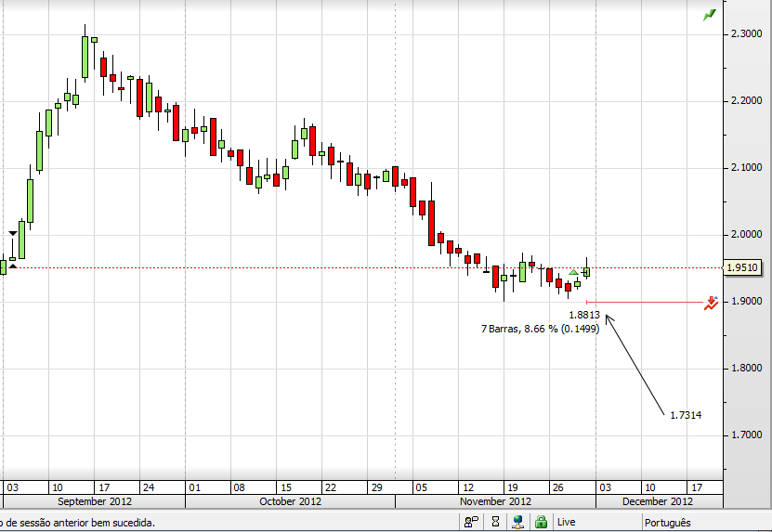The width and height of the screenshot is (772, 532).
Task: Click the September 2012 month label
Action: coord(95,501)
